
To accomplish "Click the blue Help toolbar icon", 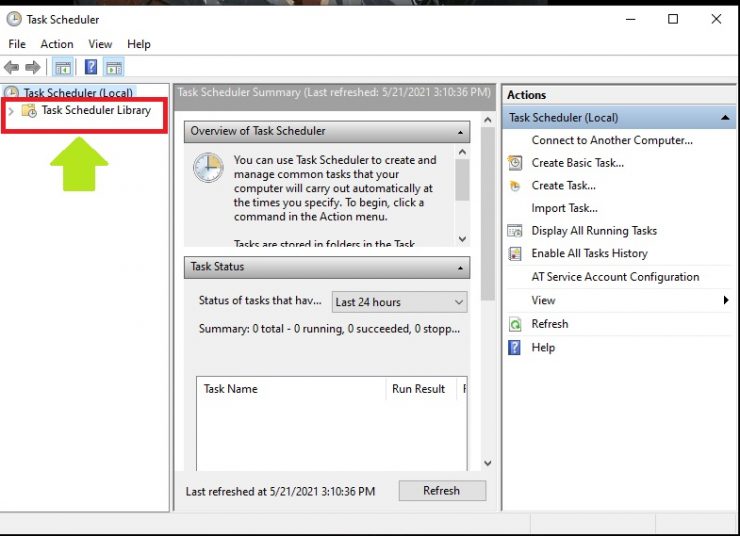I will point(91,67).
